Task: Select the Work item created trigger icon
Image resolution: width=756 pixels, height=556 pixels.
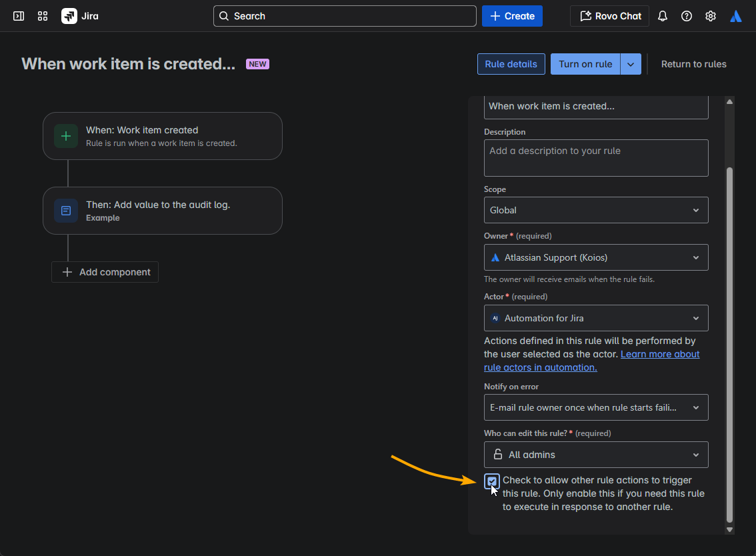Action: tap(66, 135)
